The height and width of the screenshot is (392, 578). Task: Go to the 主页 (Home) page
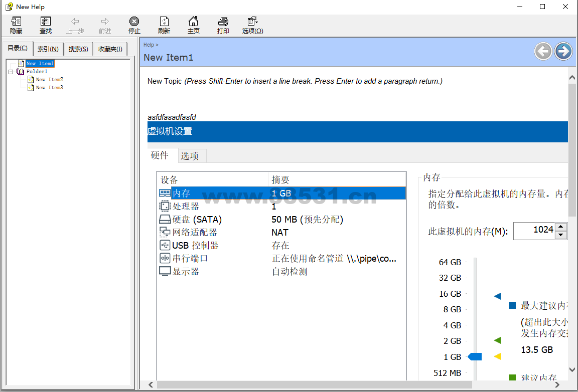[x=194, y=25]
